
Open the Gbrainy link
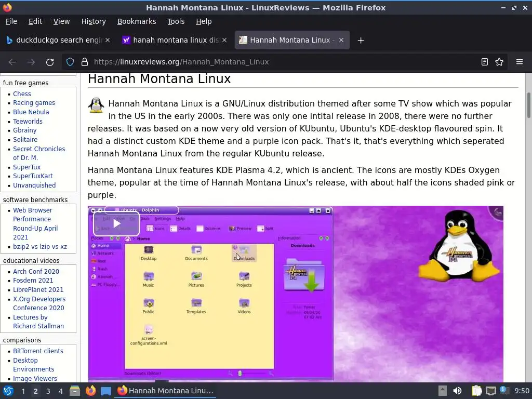(25, 130)
